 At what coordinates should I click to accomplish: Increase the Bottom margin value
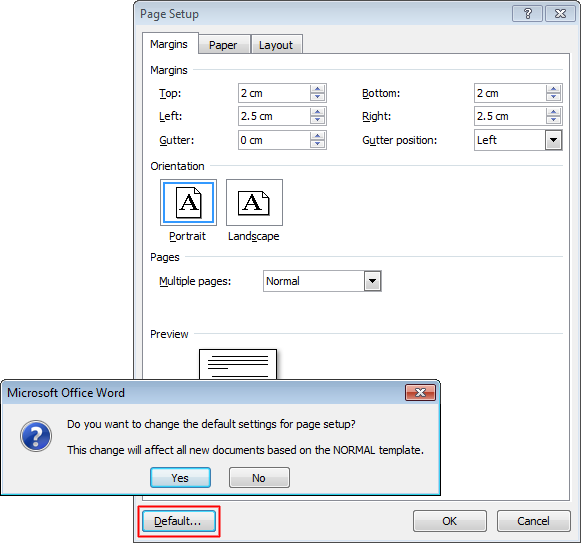554,89
